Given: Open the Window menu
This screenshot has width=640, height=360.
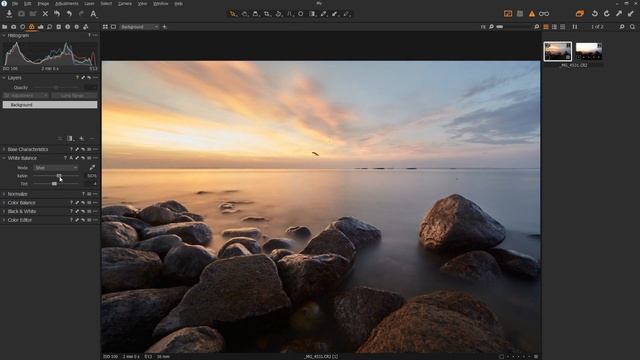Looking at the screenshot, I should (160, 3).
